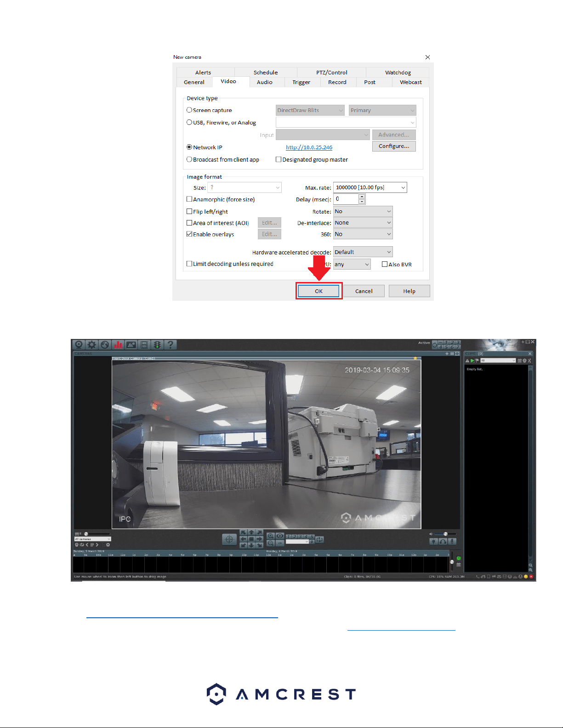The image size is (563, 728).
Task: Open the http://10.0.25.246 link
Action: [309, 147]
